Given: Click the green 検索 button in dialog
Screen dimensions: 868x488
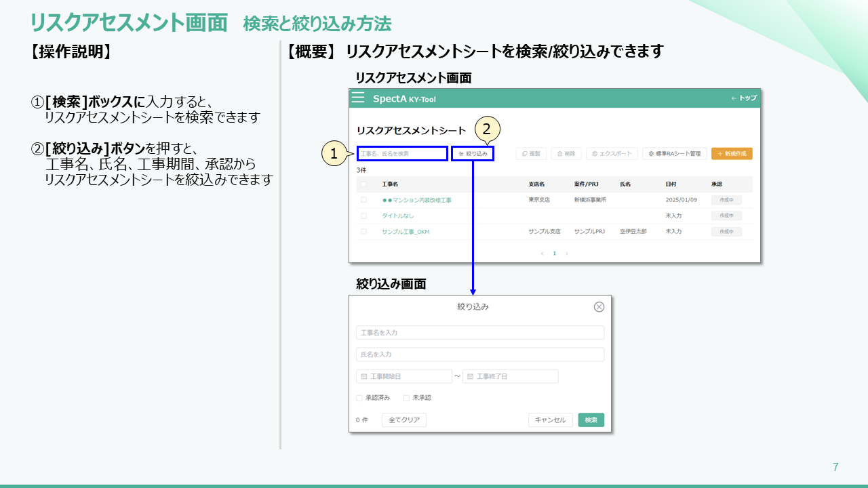Looking at the screenshot, I should [591, 420].
